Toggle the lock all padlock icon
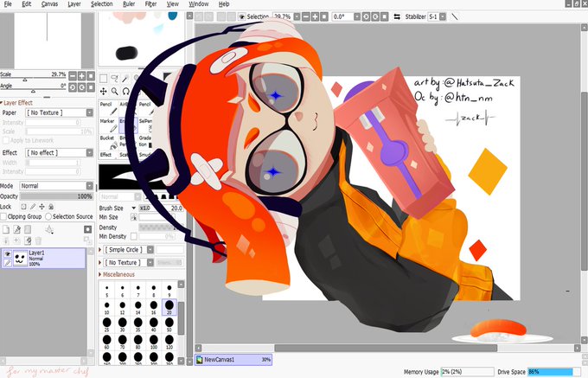Viewport: 588px width, 378px height. coord(51,207)
